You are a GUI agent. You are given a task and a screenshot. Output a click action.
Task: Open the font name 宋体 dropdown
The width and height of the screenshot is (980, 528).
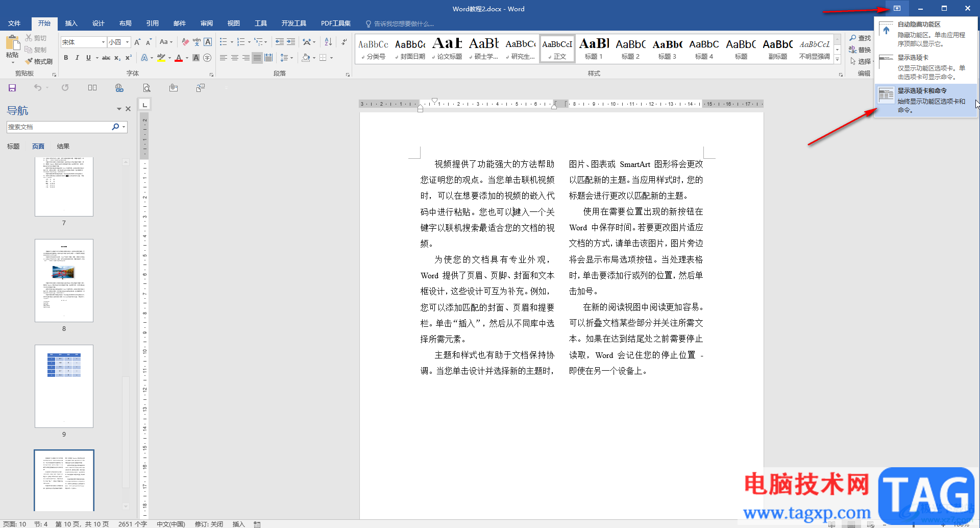[103, 42]
